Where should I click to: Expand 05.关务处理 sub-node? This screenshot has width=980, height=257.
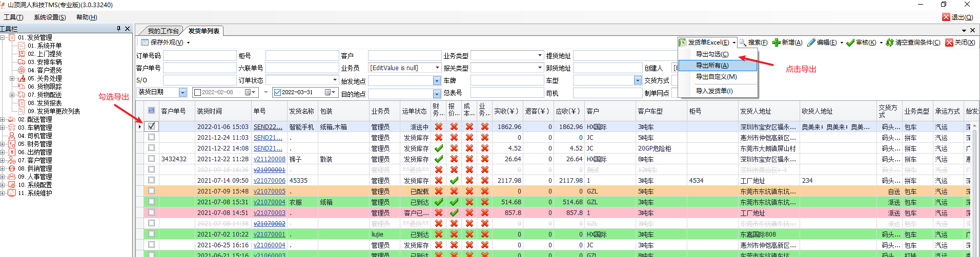[x=12, y=78]
